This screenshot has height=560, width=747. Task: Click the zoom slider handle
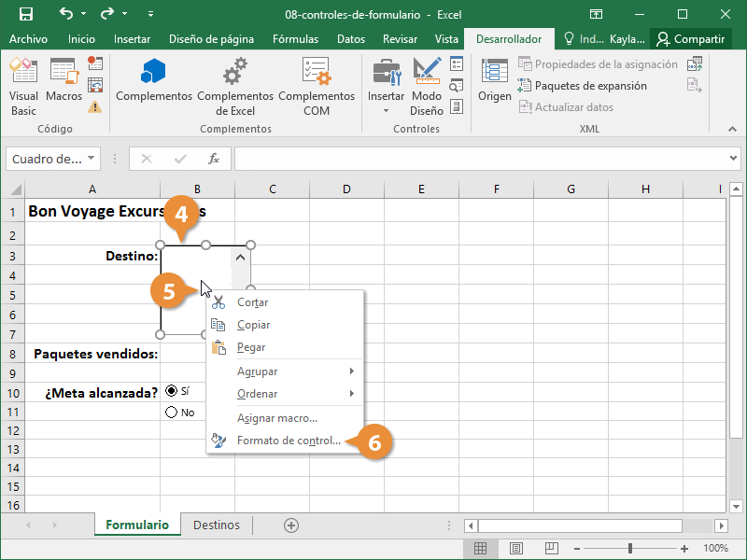coord(629,549)
